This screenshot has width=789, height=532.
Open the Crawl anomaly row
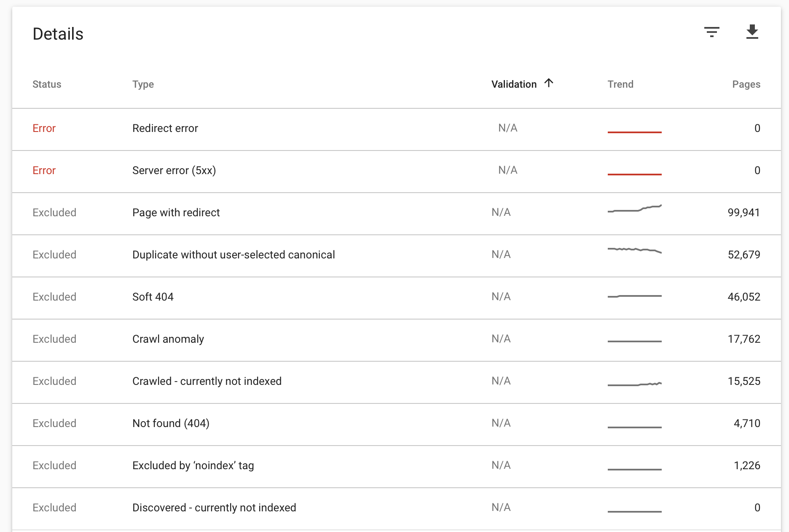click(397, 340)
